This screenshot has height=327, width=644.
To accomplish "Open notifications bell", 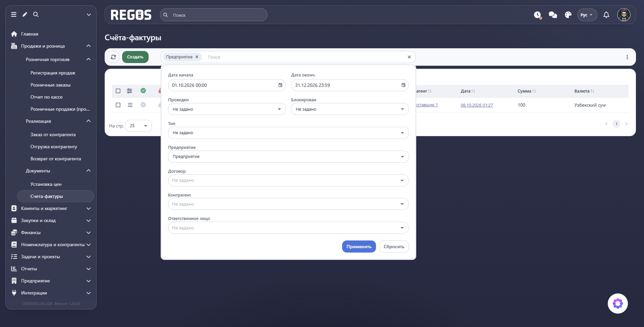I will [x=606, y=15].
